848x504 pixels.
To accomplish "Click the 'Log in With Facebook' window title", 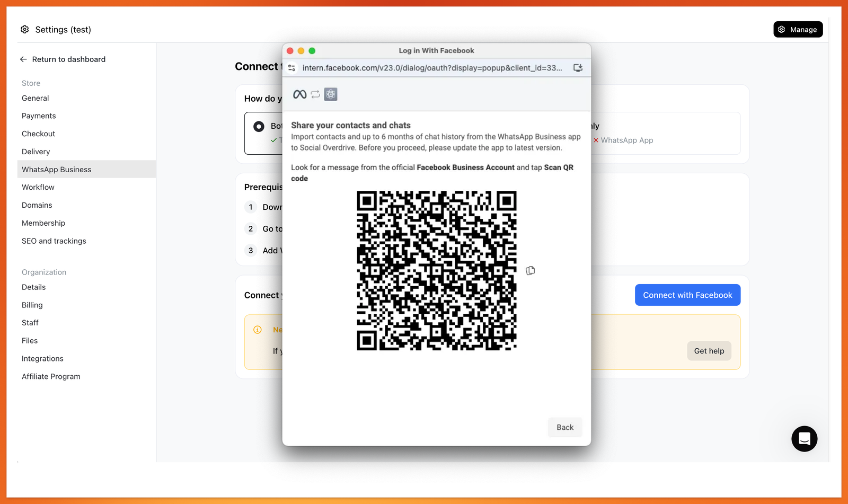I will pos(437,51).
